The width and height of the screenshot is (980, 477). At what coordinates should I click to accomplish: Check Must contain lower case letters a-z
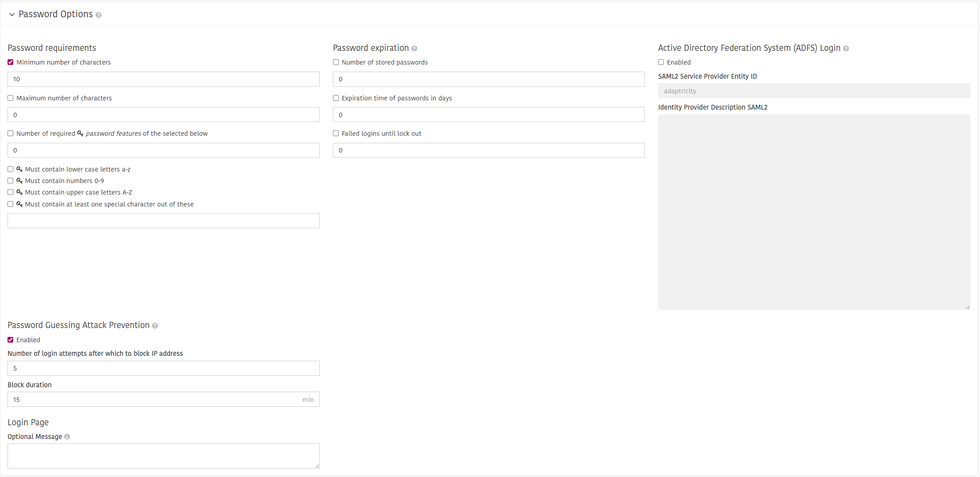tap(11, 169)
